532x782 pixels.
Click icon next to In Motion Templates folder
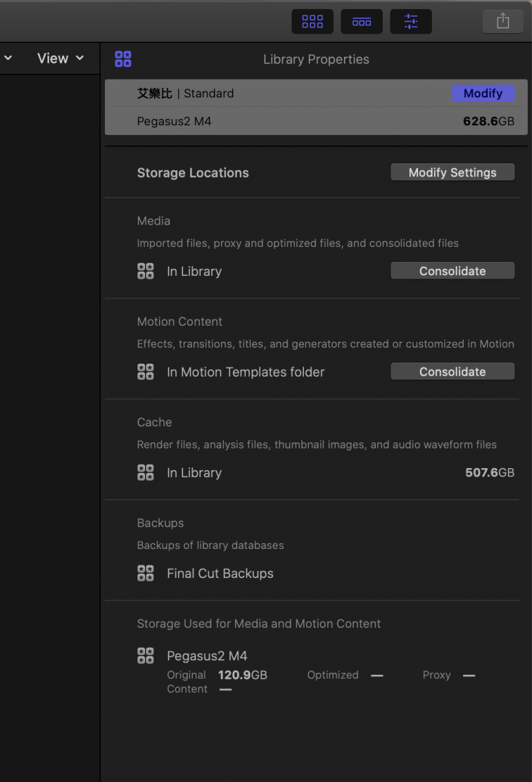[x=145, y=372]
